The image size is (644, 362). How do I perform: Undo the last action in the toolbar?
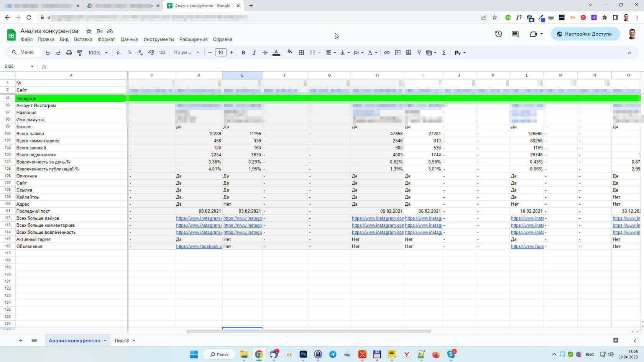(x=48, y=53)
